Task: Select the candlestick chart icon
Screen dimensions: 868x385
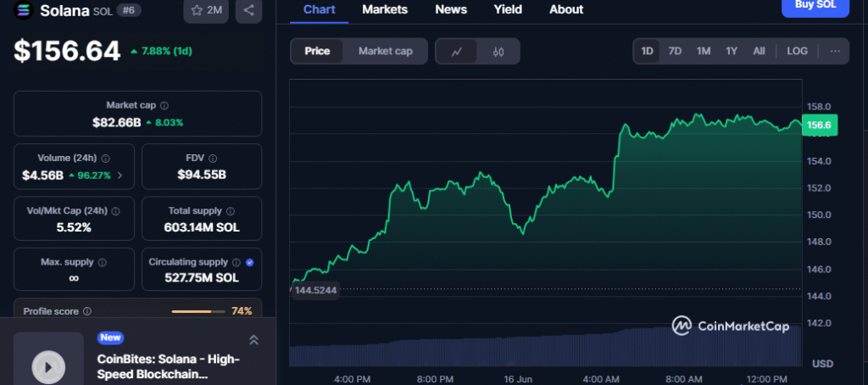Action: point(498,52)
